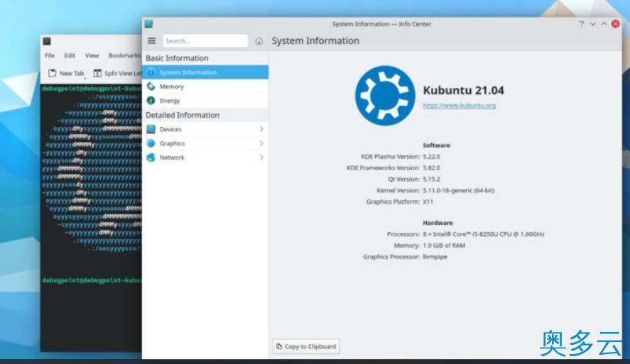This screenshot has width=630, height=364.
Task: Open the Edit menu in terminal
Action: (70, 55)
